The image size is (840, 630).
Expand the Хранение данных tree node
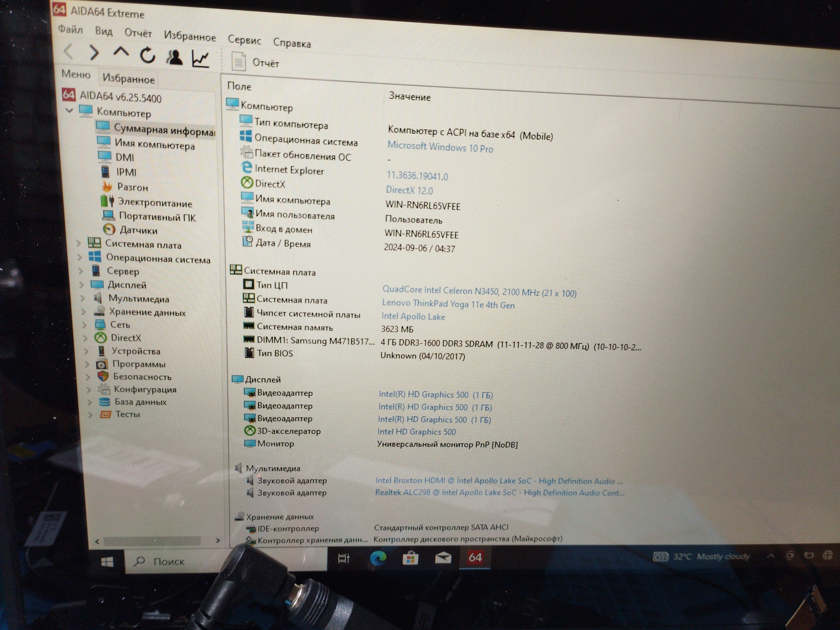pos(84,311)
